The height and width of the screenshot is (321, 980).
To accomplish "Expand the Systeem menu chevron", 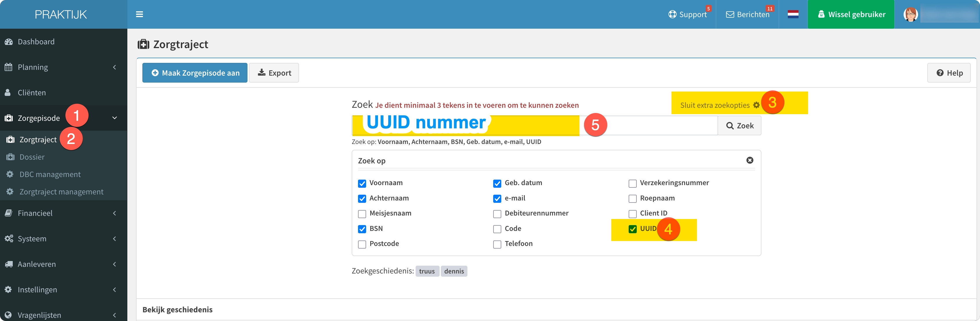I will (115, 238).
